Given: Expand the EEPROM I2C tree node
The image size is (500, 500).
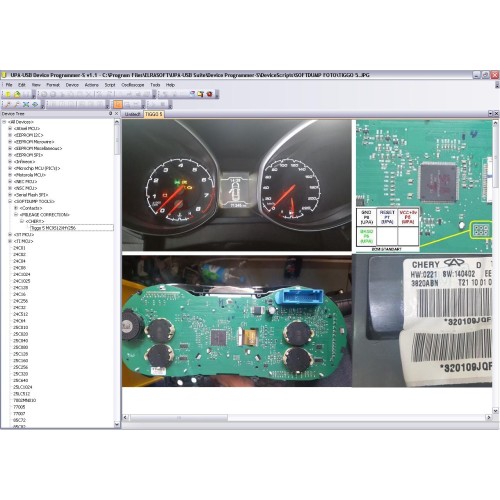Looking at the screenshot, I should click(10, 135).
